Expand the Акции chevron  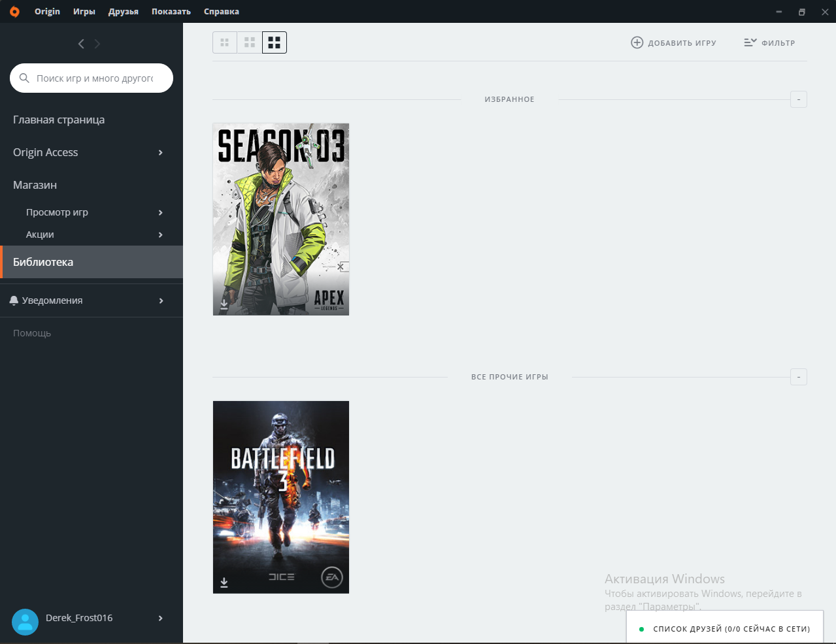pos(161,234)
